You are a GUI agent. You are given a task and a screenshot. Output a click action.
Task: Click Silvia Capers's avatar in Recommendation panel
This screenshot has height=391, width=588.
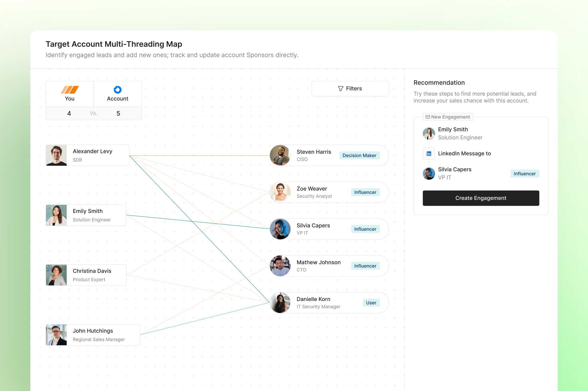429,173
